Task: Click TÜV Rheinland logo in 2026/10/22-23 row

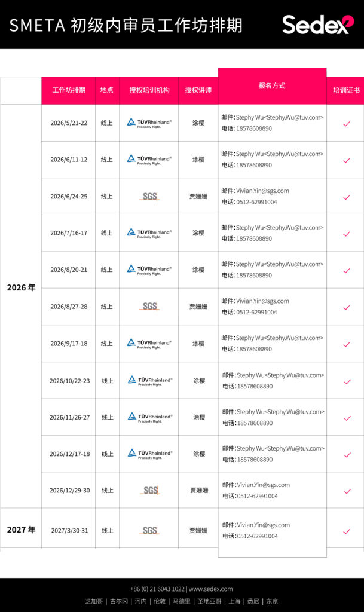Action: point(149,381)
